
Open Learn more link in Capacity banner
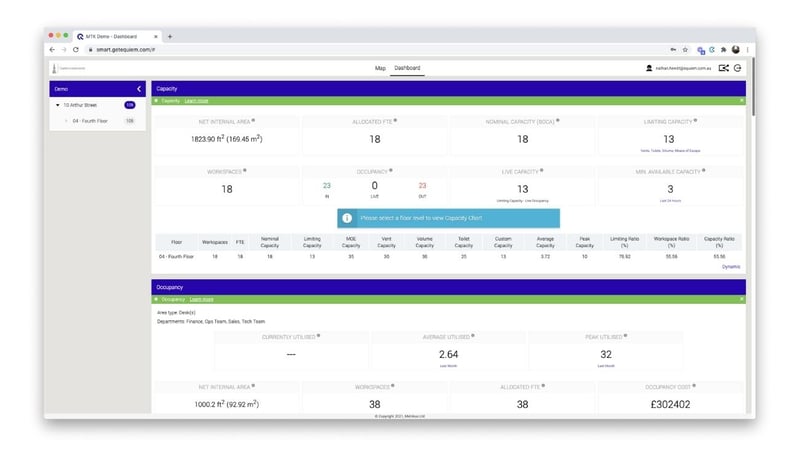coord(197,101)
